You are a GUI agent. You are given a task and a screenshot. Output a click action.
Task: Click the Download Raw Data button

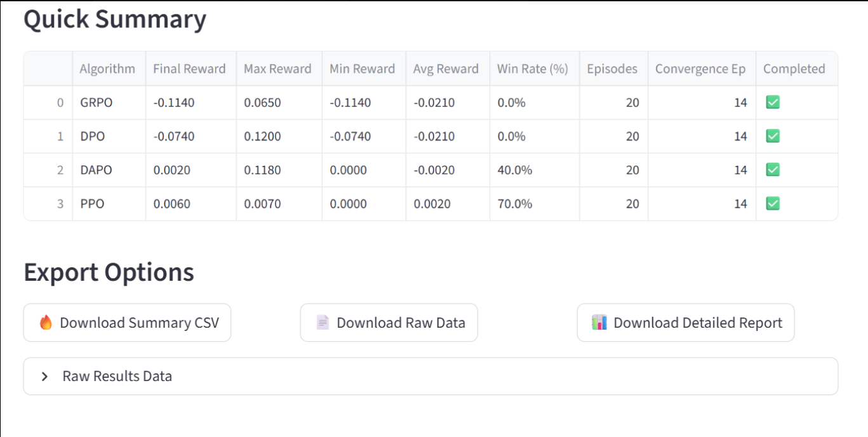(x=389, y=323)
